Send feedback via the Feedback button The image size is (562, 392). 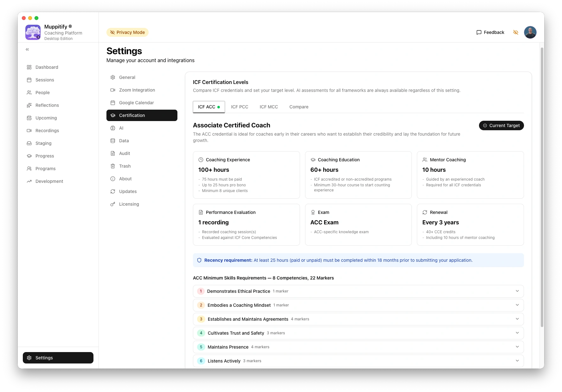click(x=490, y=32)
